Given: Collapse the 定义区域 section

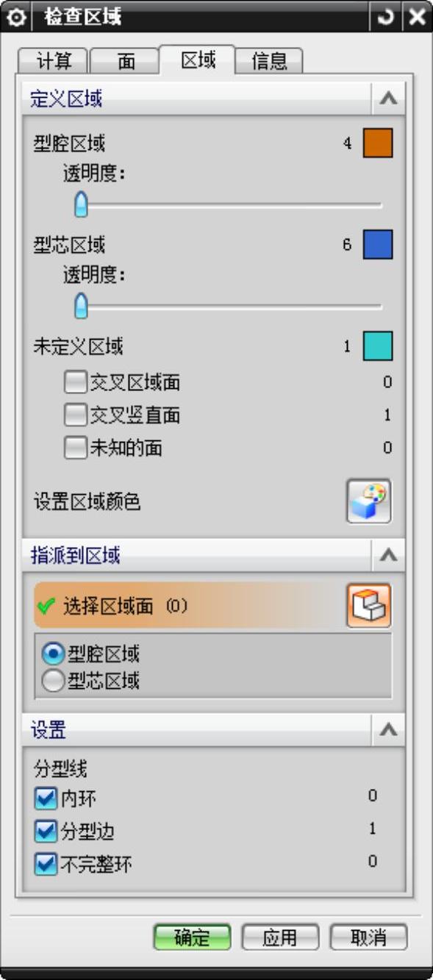Looking at the screenshot, I should (x=388, y=99).
